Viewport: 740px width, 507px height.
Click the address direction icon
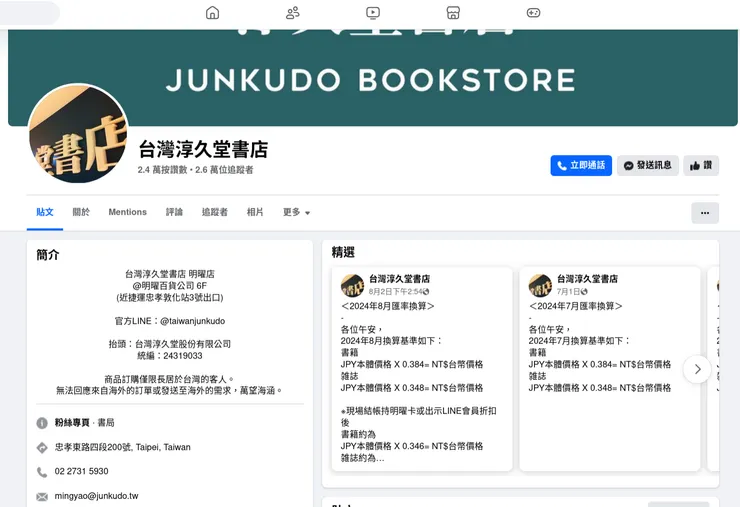coord(42,448)
